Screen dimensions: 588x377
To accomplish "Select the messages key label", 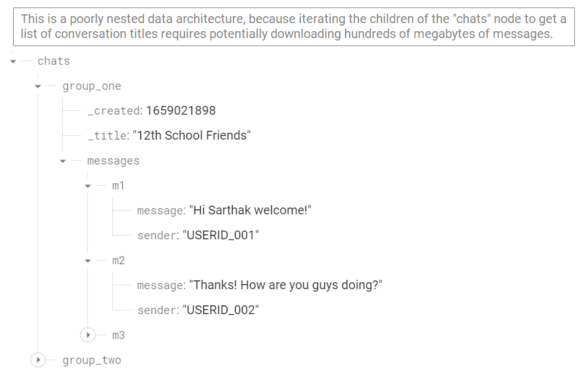I will pyautogui.click(x=113, y=161).
